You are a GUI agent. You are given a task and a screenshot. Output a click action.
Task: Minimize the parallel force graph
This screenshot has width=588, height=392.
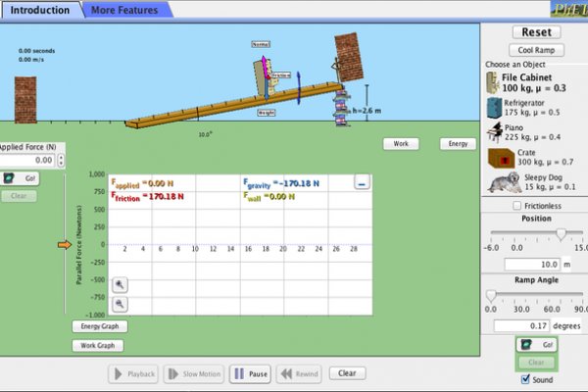coord(362,182)
